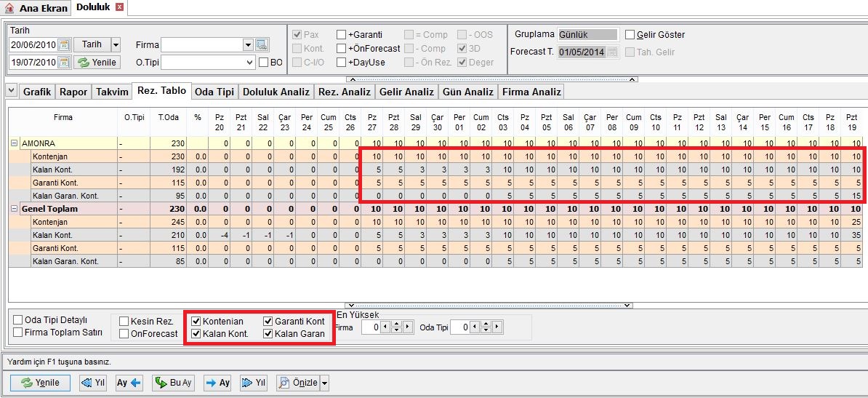Open the calendar picker for start date 20/06/2010
Screen dimensions: 868x398
(64, 45)
